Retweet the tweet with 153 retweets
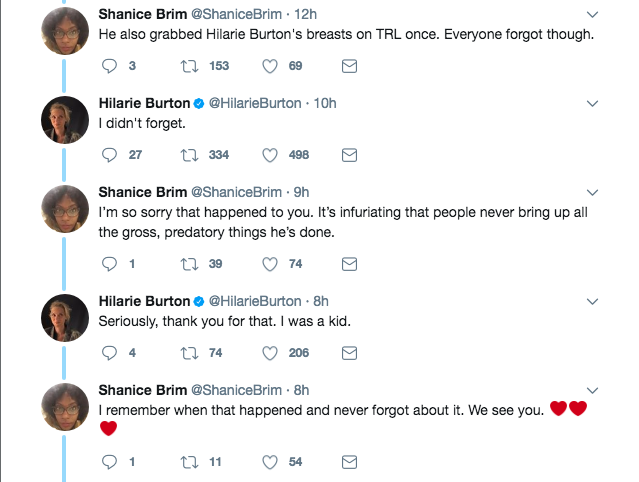The image size is (639, 482). 189,66
